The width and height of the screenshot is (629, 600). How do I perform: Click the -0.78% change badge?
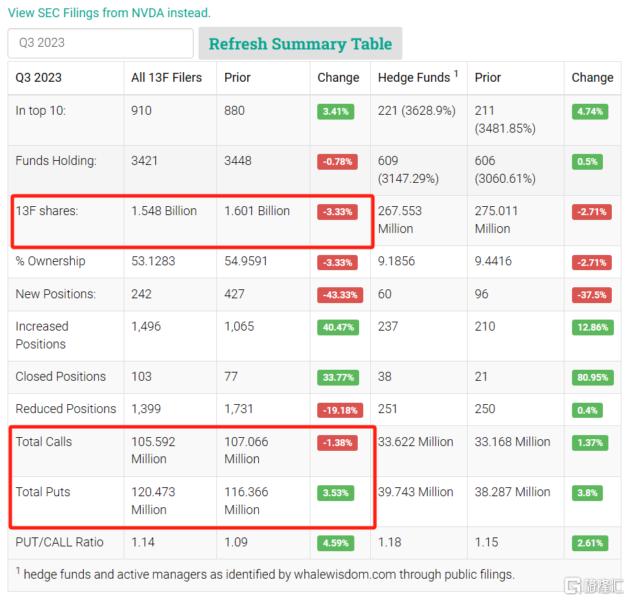click(337, 162)
